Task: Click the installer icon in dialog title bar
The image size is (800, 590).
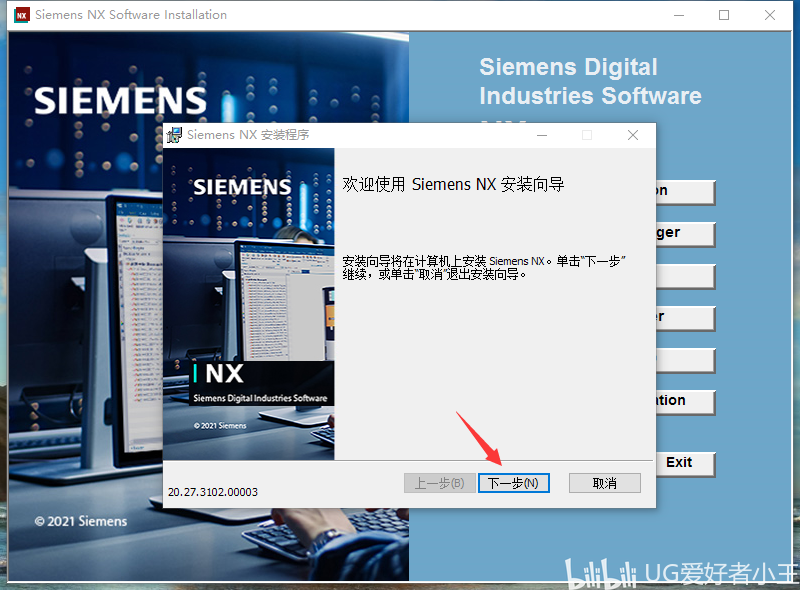Action: (x=174, y=135)
